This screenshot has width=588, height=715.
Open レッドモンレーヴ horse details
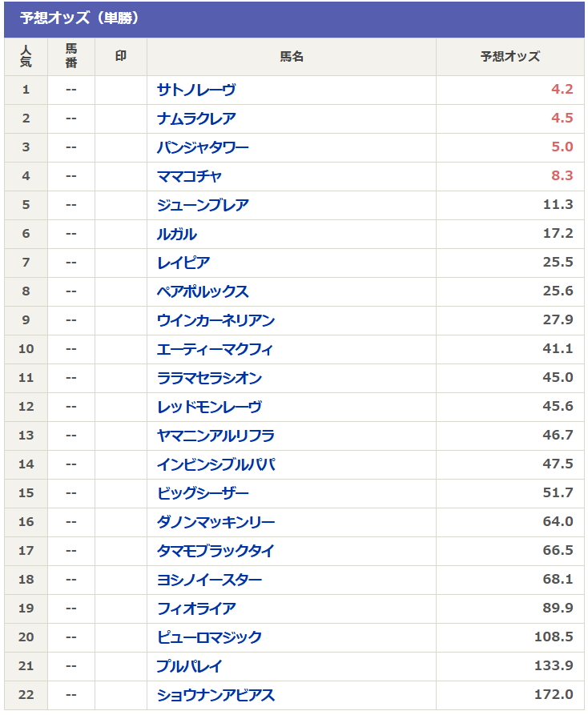point(209,407)
